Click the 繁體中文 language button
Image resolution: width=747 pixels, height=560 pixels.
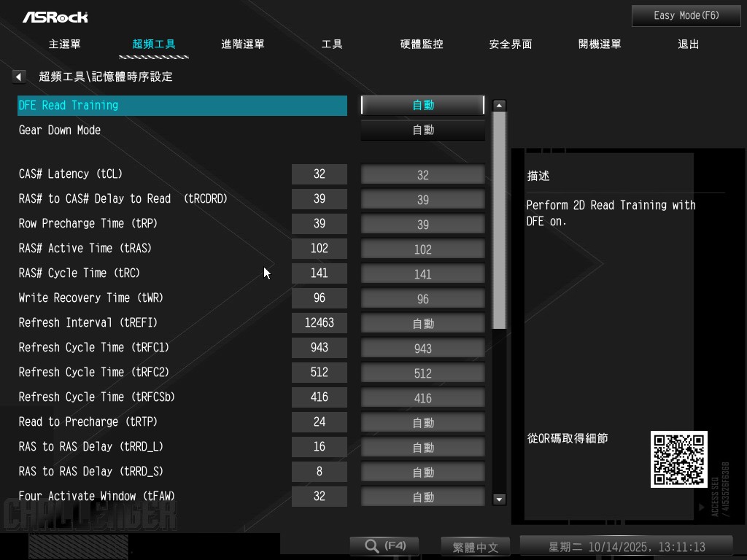[475, 547]
